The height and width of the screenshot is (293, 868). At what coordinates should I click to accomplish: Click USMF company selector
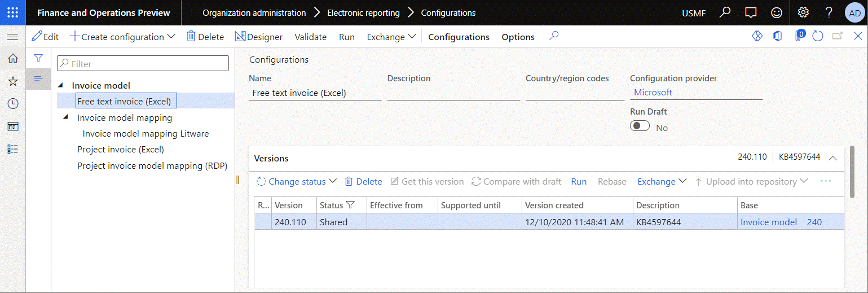[x=694, y=13]
